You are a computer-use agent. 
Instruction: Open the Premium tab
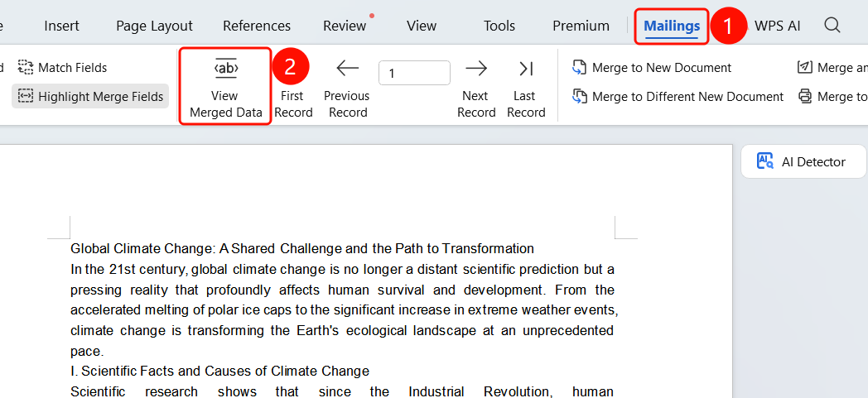coord(581,26)
